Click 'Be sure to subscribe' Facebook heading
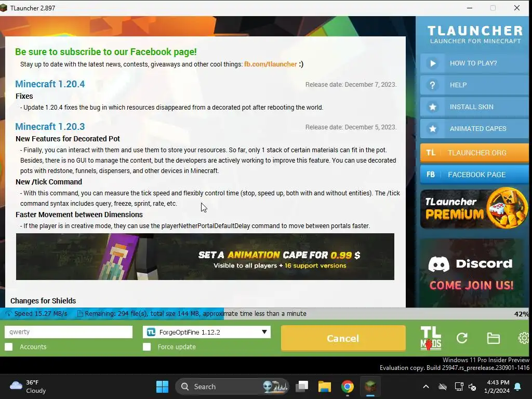The width and height of the screenshot is (532, 399). 106,52
